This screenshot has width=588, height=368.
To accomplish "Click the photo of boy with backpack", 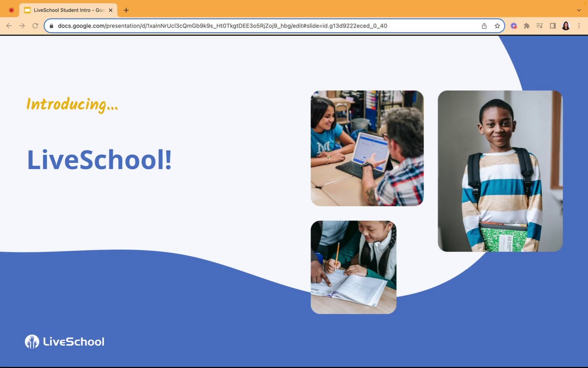I will (x=500, y=171).
